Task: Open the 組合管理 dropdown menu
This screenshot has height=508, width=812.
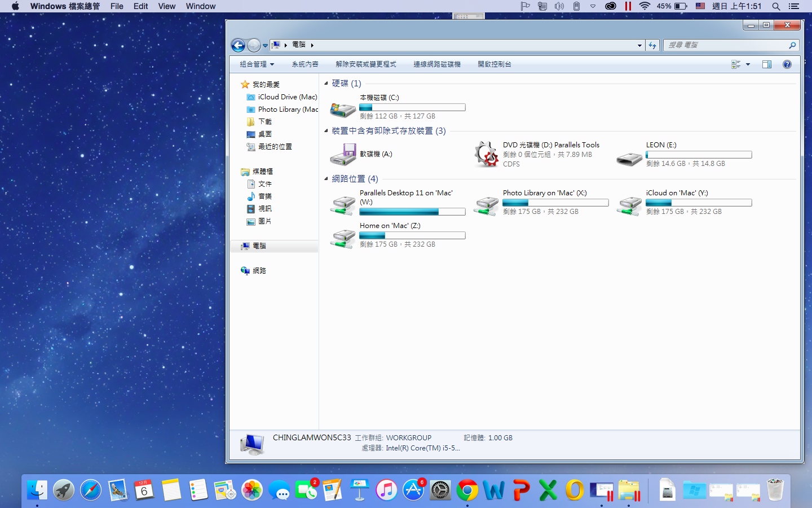Action: (257, 64)
